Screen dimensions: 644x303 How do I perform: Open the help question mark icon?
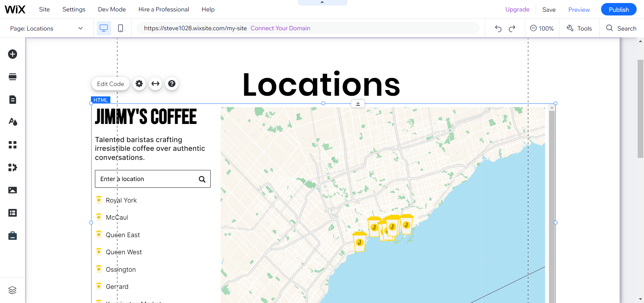172,84
